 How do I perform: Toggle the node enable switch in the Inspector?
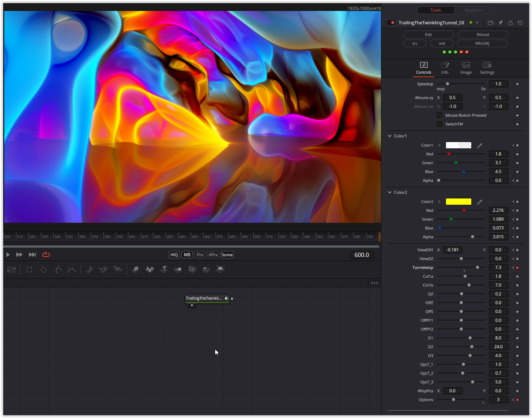pos(391,23)
